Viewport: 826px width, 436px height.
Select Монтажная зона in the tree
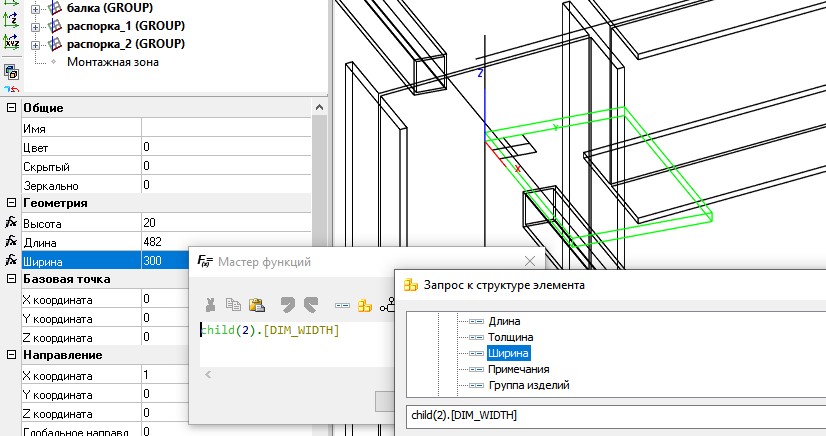[112, 62]
